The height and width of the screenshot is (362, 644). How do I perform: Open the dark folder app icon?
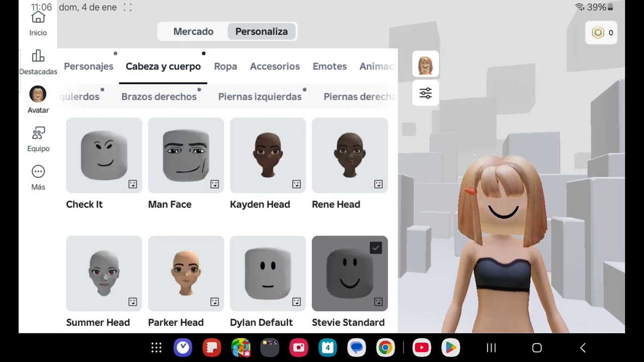click(270, 347)
